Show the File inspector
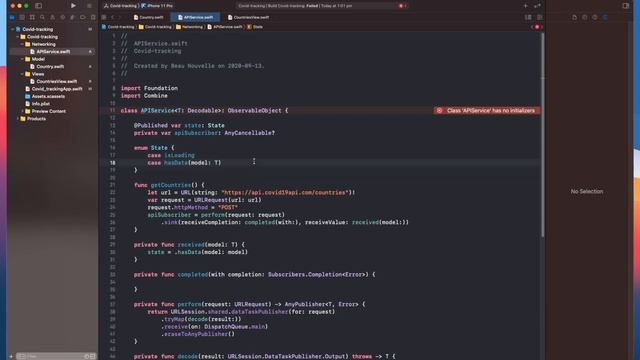 click(575, 17)
